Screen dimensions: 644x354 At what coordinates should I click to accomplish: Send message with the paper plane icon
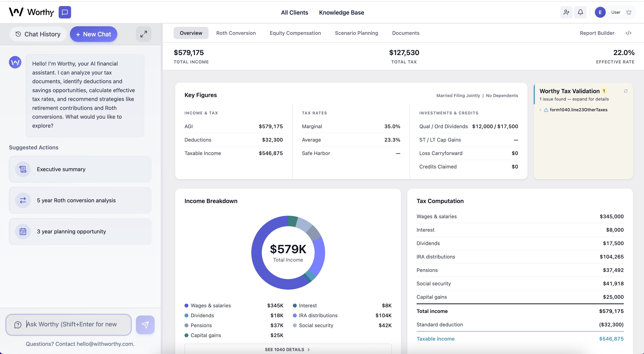pos(145,324)
